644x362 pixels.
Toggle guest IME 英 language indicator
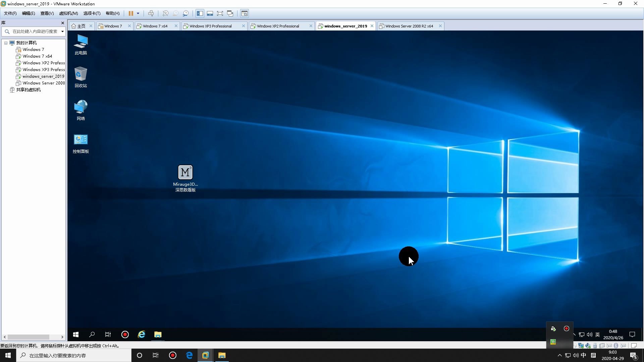coord(597,335)
